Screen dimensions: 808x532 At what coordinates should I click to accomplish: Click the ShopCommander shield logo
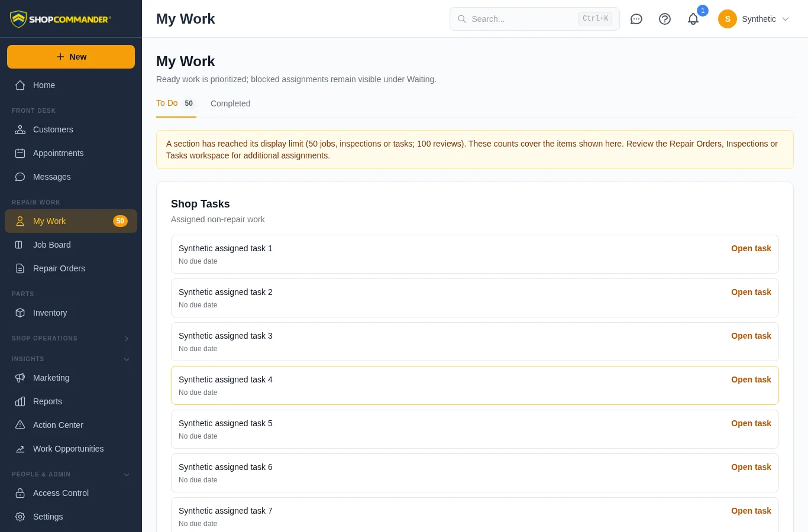click(19, 19)
